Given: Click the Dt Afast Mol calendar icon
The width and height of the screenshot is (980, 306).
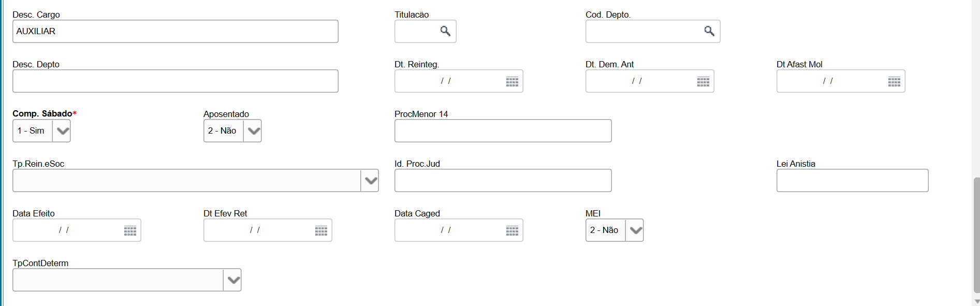Looking at the screenshot, I should click(894, 81).
